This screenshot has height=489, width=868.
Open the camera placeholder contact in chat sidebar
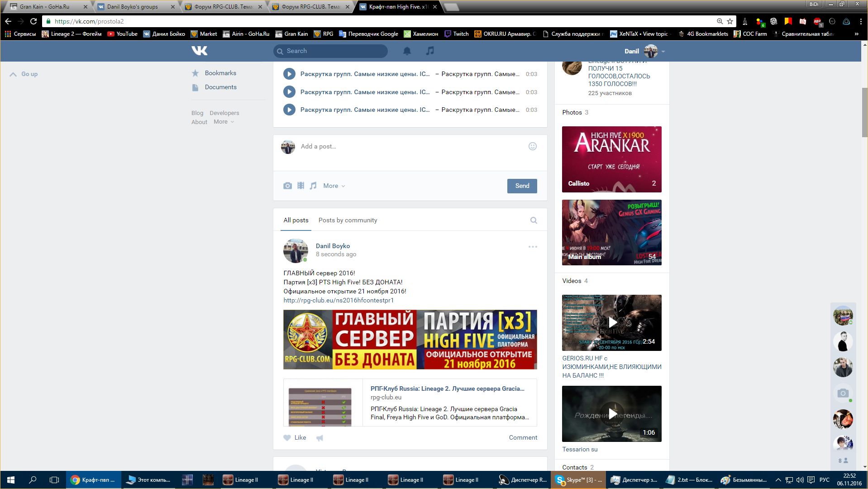843,393
